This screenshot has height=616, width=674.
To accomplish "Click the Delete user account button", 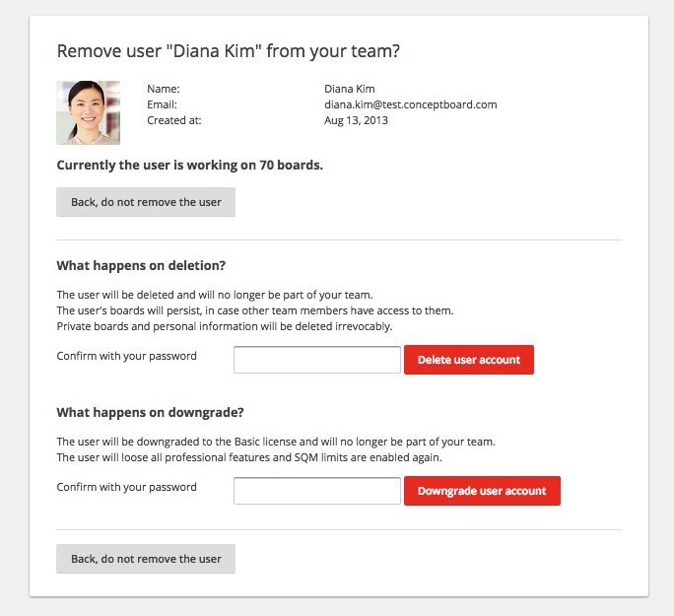I will pyautogui.click(x=469, y=360).
